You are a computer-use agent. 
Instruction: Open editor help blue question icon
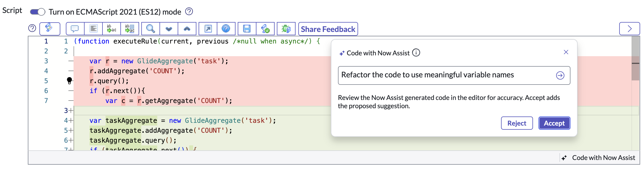coord(226,29)
